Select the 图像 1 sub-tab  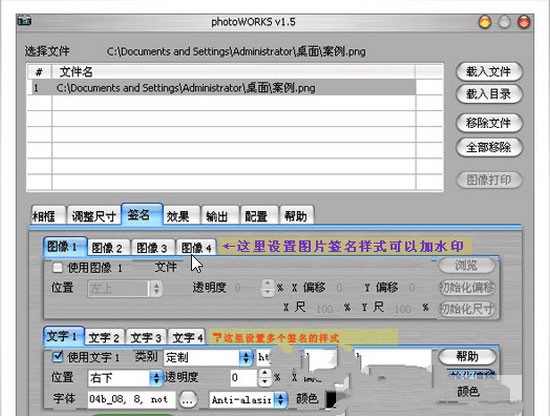click(65, 247)
